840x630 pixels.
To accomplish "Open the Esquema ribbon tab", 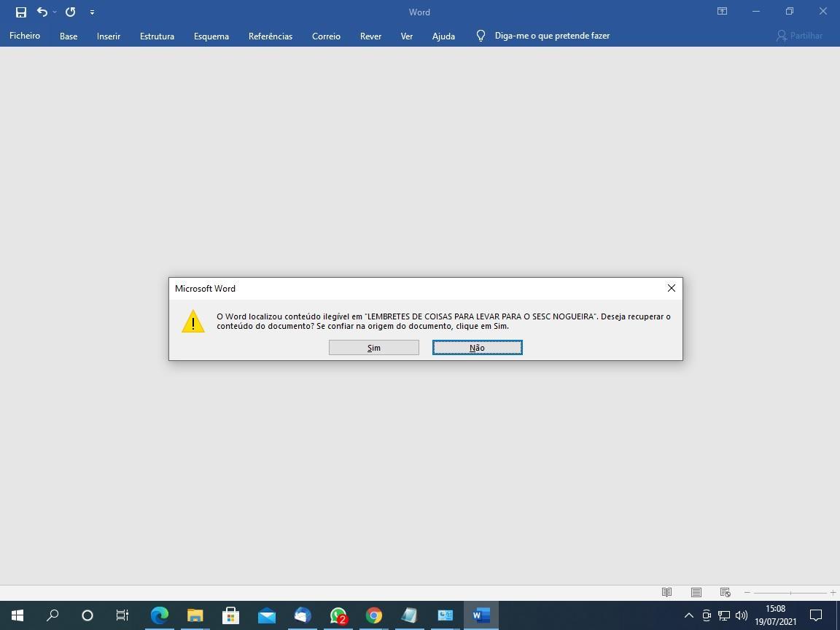I will (211, 36).
